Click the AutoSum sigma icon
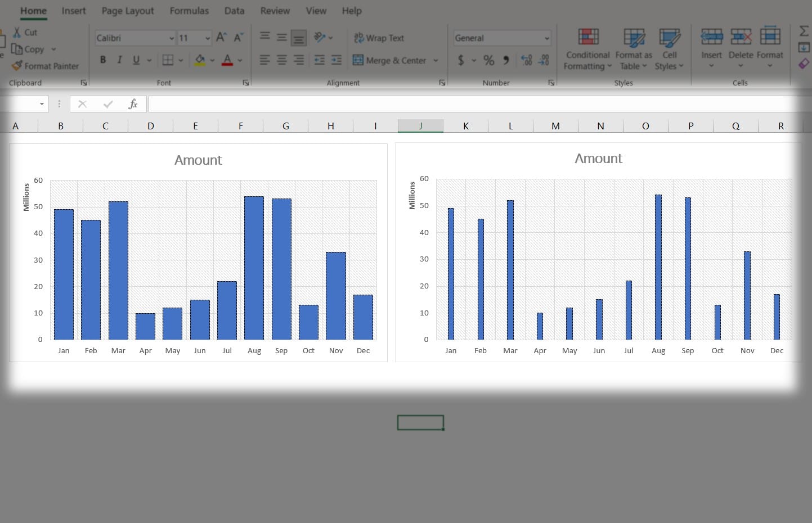Image resolution: width=812 pixels, height=523 pixels. pyautogui.click(x=804, y=31)
